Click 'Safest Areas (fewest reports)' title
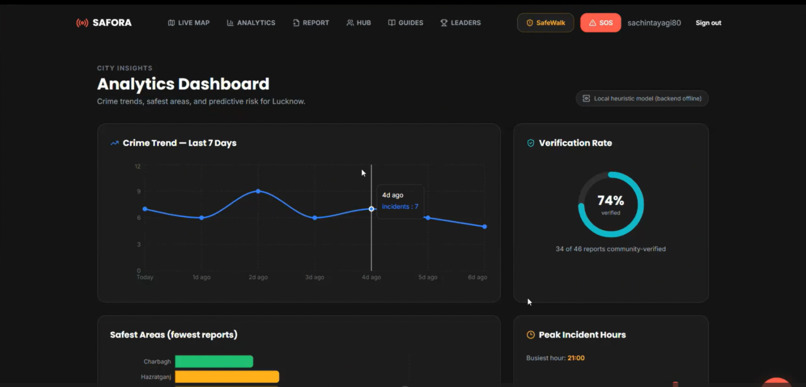806x387 pixels. [x=174, y=335]
